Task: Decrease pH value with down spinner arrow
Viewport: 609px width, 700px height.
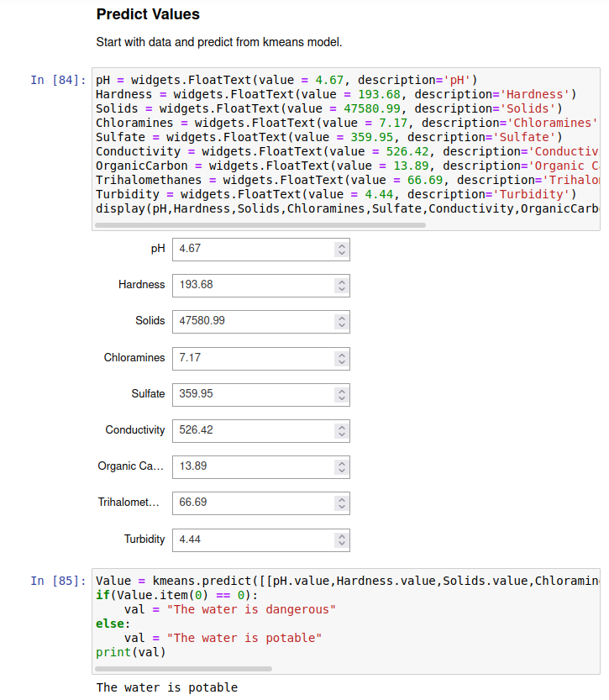Action: tap(342, 253)
